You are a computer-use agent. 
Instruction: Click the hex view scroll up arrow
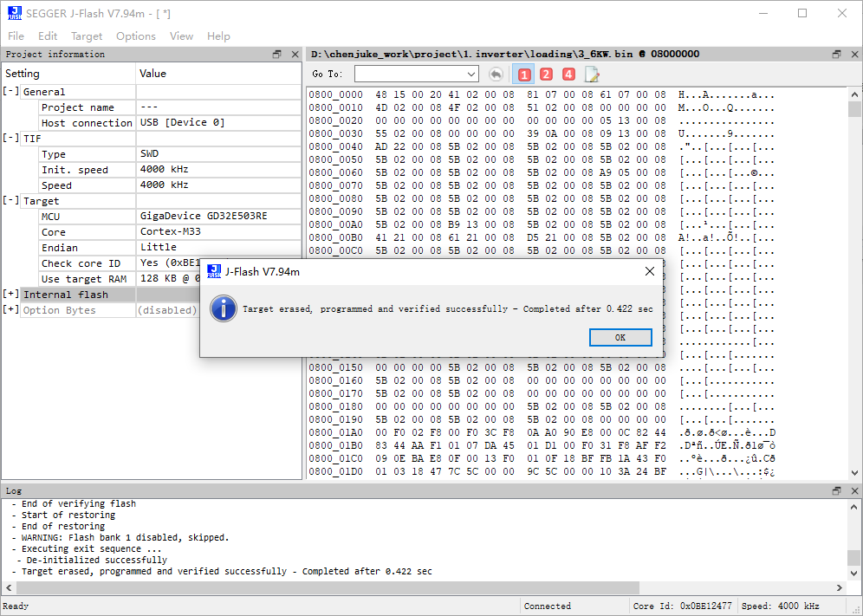pyautogui.click(x=854, y=94)
